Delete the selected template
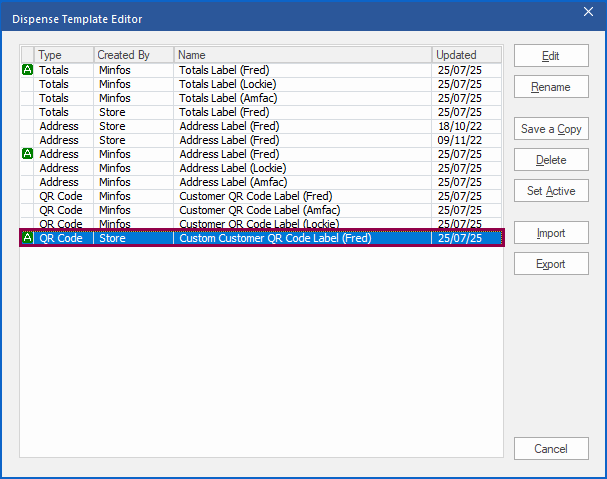This screenshot has height=479, width=607. tap(551, 160)
